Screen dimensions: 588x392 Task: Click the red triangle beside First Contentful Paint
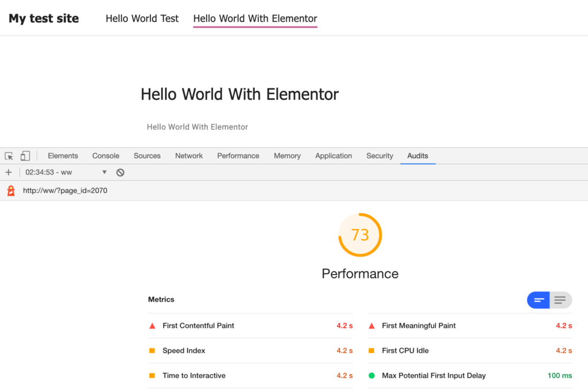point(152,326)
